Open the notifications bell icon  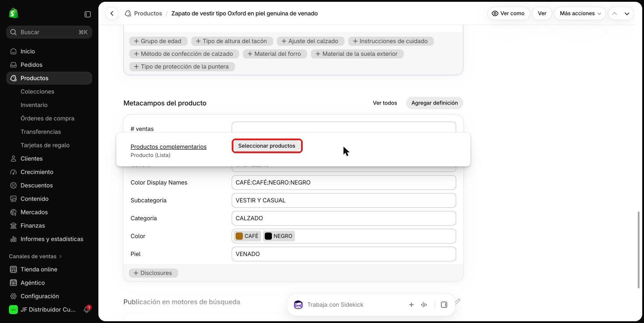click(87, 310)
